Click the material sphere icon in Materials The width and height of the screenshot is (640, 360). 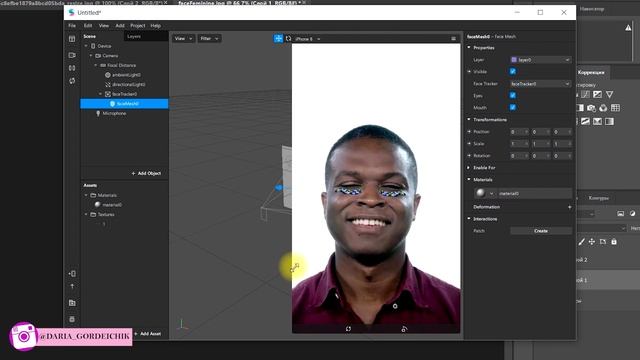(x=480, y=193)
